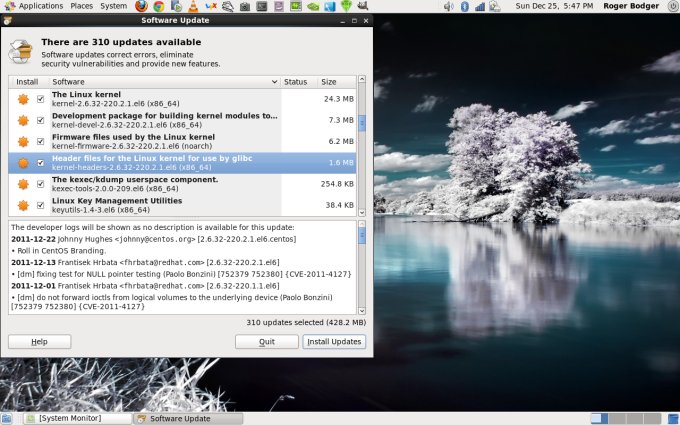The height and width of the screenshot is (425, 680).
Task: Click the Roll in CentOS Branding log line
Action: 58,251
